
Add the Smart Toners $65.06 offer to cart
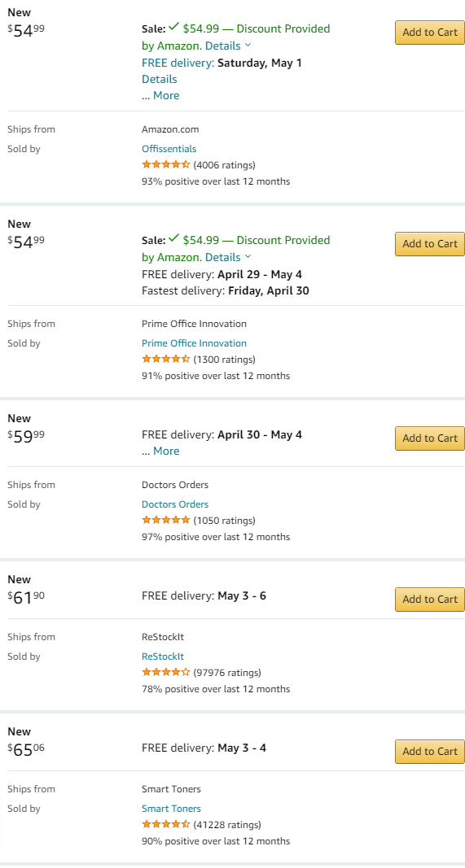pos(429,751)
